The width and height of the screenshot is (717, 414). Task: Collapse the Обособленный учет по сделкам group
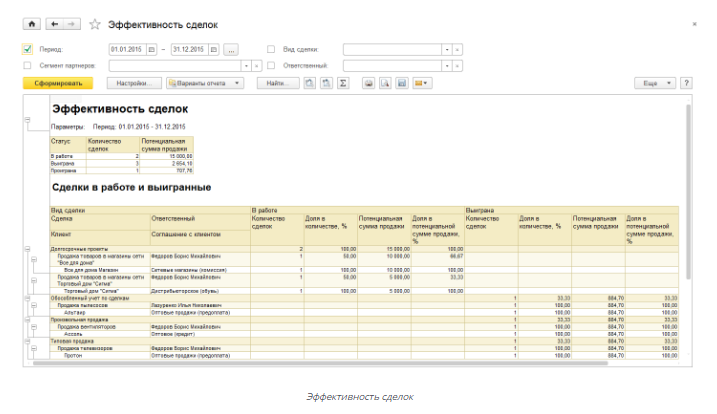[27, 298]
